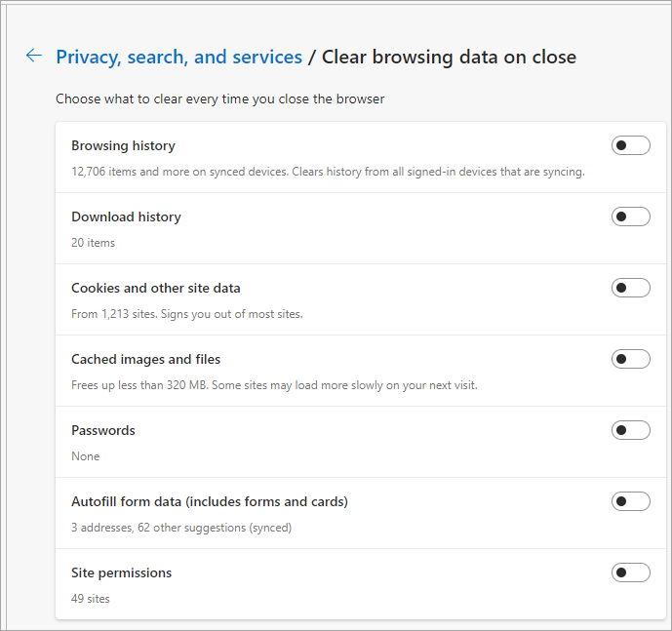Click the '49 sites' description text
Image resolution: width=672 pixels, height=631 pixels.
pyautogui.click(x=91, y=599)
